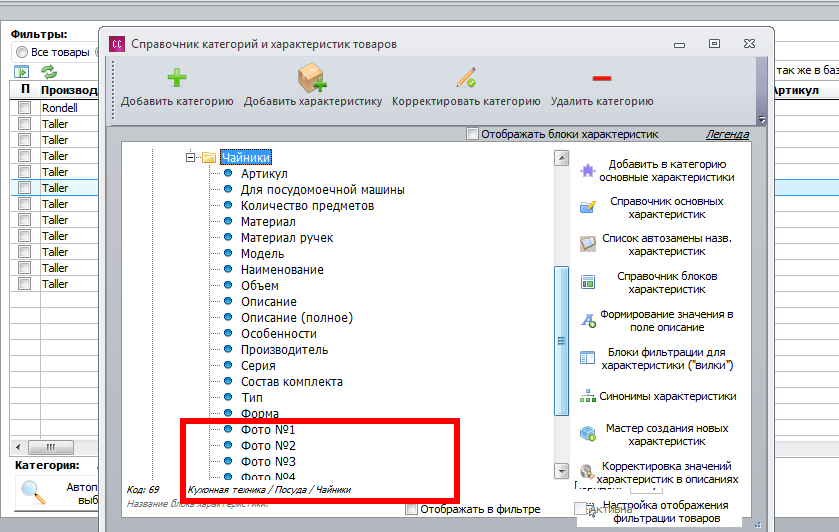The width and height of the screenshot is (839, 532).
Task: Click the Синонимы характеристики tree icon
Action: point(588,396)
